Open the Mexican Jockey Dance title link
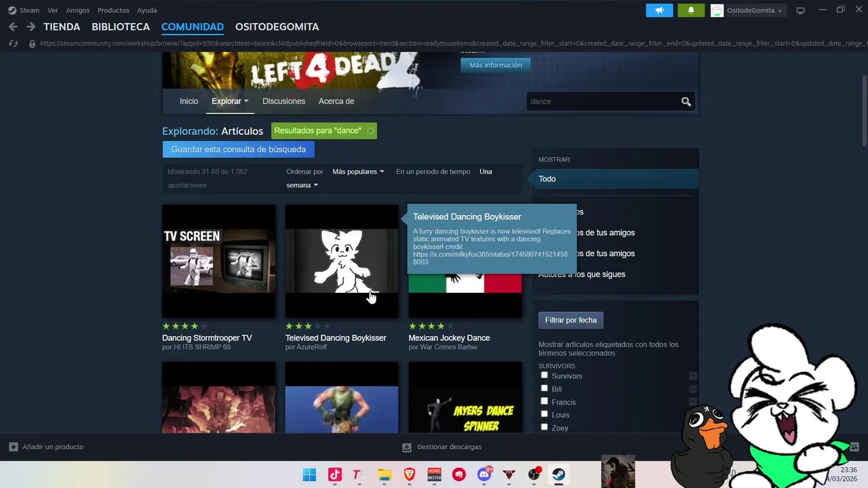Screen dimensions: 868x488 point(449,338)
